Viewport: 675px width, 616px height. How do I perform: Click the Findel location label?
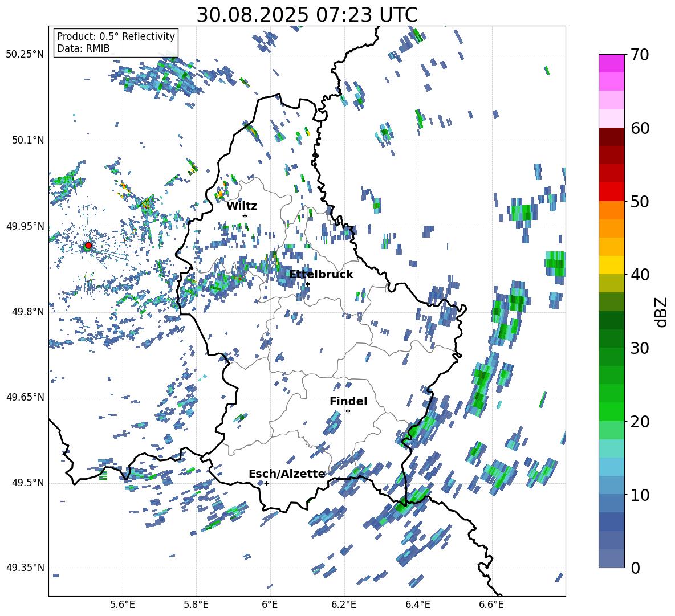[x=348, y=401]
